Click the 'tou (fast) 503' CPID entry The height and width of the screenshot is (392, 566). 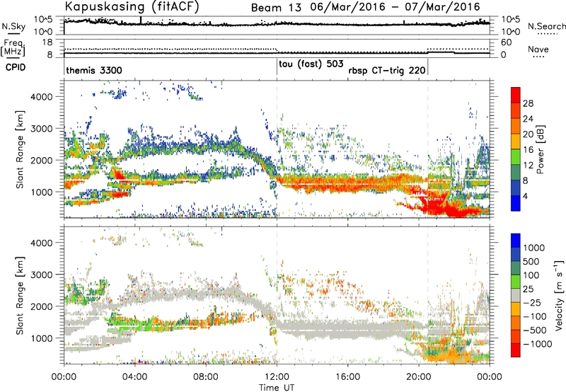click(x=311, y=64)
